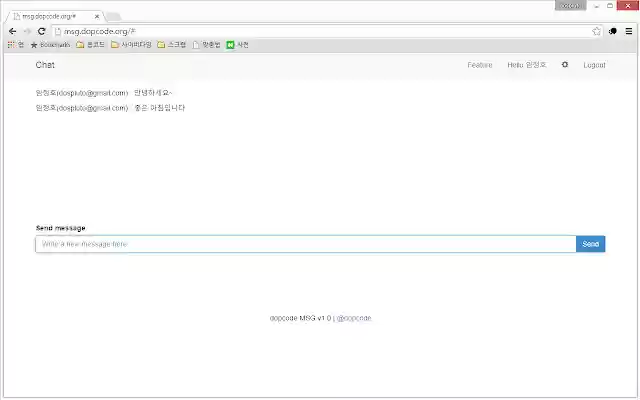
Task: Click the browser forward arrow
Action: pyautogui.click(x=27, y=31)
